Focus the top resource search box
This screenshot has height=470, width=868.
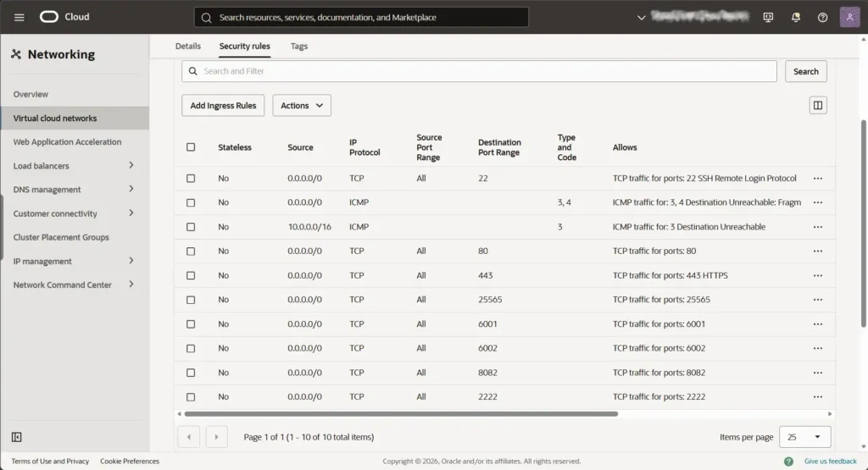click(361, 17)
